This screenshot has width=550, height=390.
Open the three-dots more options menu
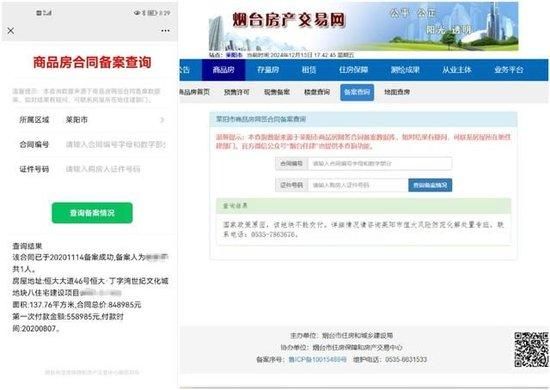(x=165, y=31)
